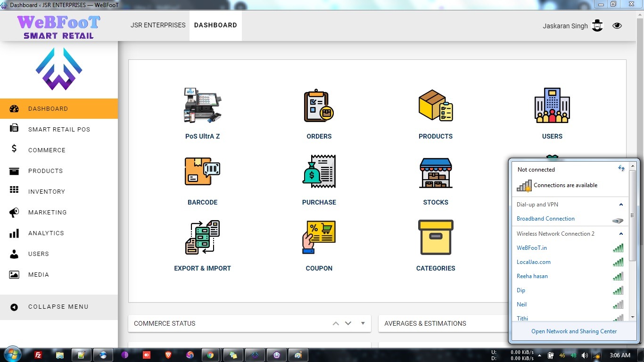
Task: Open the volume slider from the system tray
Action: [x=585, y=354]
